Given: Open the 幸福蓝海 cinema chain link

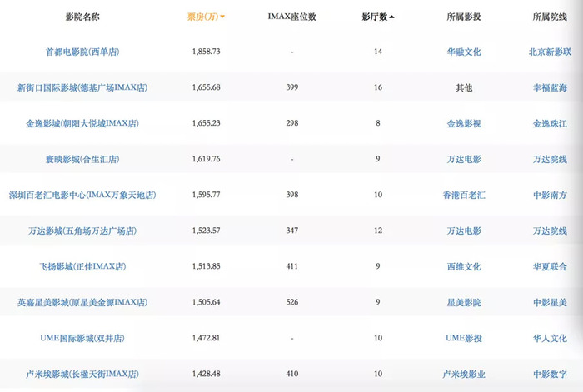Looking at the screenshot, I should click(550, 87).
